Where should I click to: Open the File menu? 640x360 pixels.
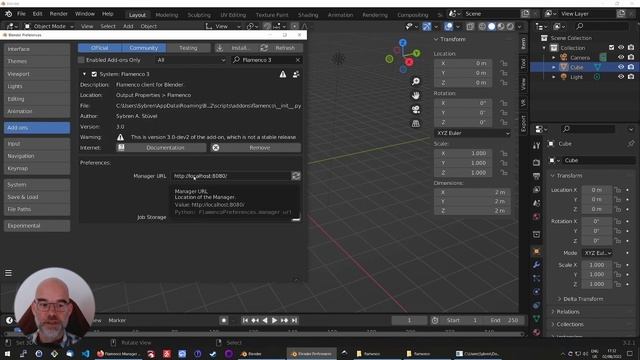(21, 14)
